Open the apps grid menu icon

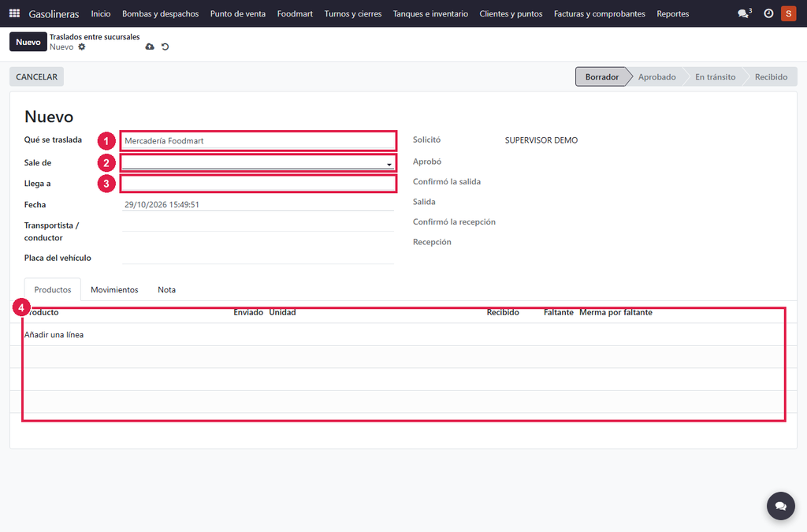click(14, 13)
